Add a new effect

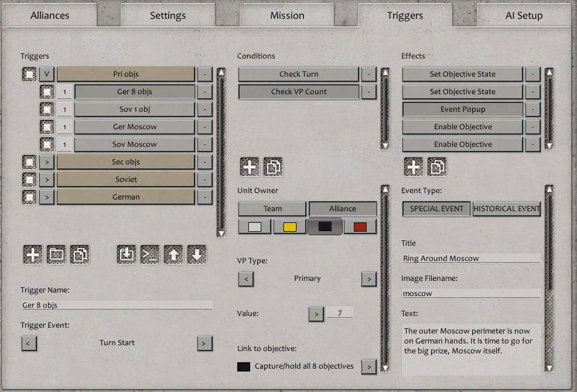click(414, 167)
